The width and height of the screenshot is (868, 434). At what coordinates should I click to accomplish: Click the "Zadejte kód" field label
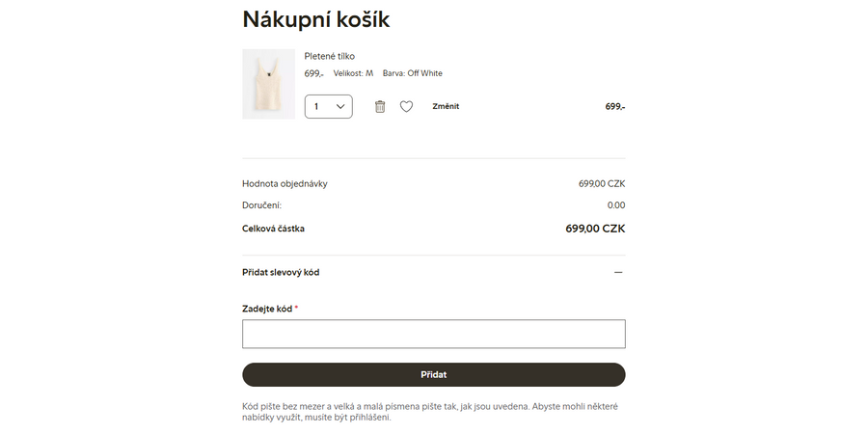pos(267,309)
